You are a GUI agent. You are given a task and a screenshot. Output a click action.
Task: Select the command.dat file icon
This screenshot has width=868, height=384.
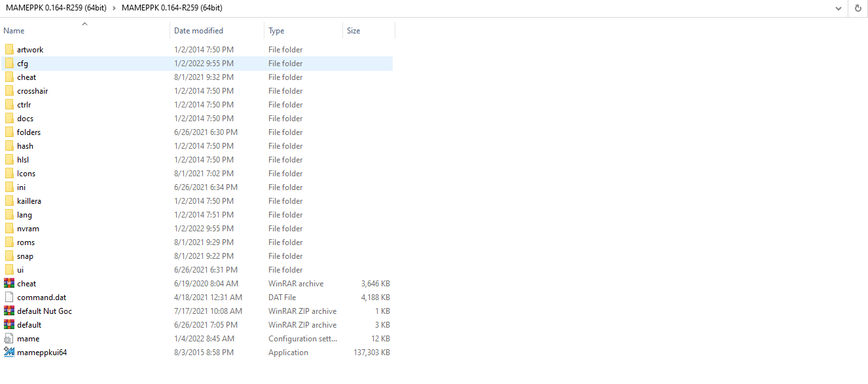[9, 298]
